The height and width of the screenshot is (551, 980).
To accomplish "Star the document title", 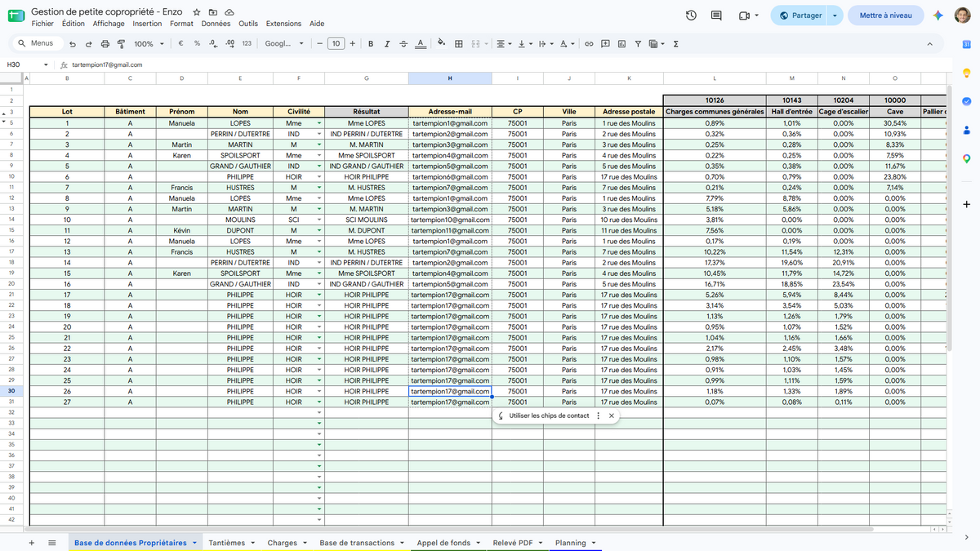I will tap(197, 12).
